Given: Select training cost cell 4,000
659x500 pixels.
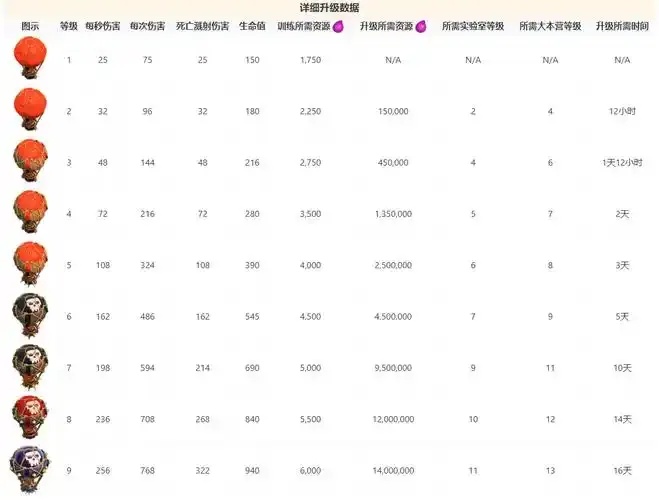Looking at the screenshot, I should [310, 265].
